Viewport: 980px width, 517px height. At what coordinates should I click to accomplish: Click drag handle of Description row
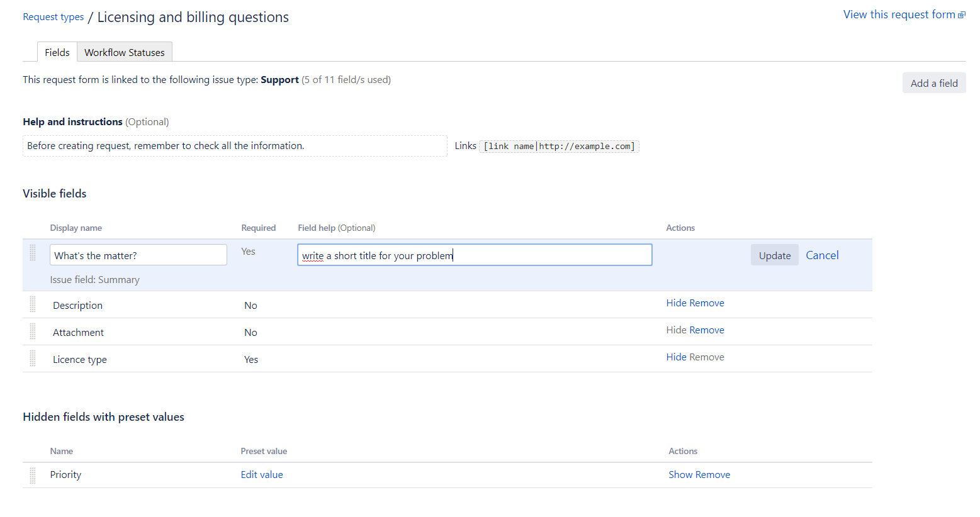pos(33,304)
